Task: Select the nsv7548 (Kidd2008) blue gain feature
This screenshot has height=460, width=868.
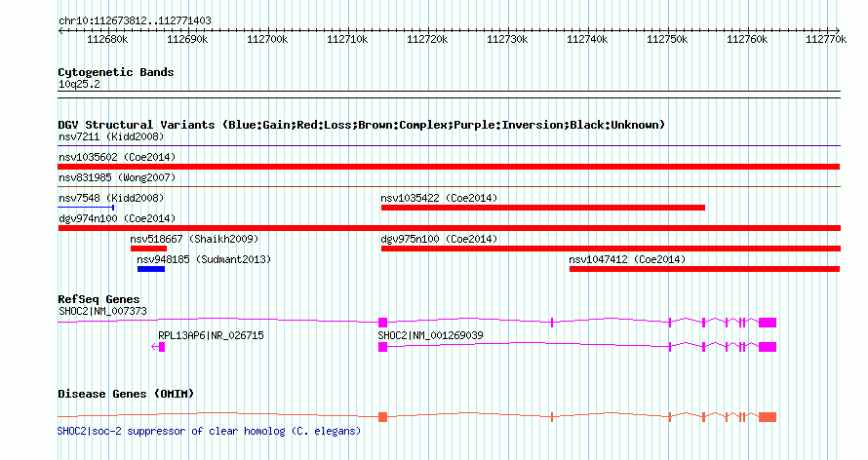Action: tap(86, 208)
